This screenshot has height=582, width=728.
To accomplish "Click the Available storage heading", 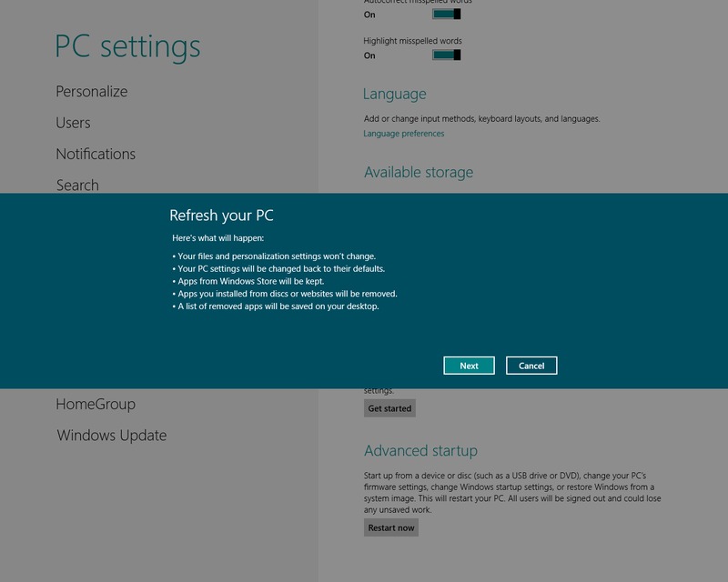I will tap(419, 172).
